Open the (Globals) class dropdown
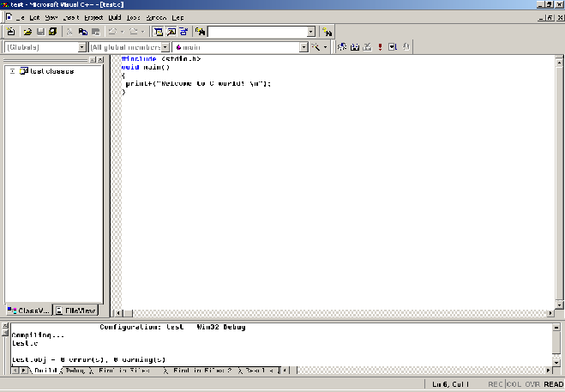 coord(82,47)
